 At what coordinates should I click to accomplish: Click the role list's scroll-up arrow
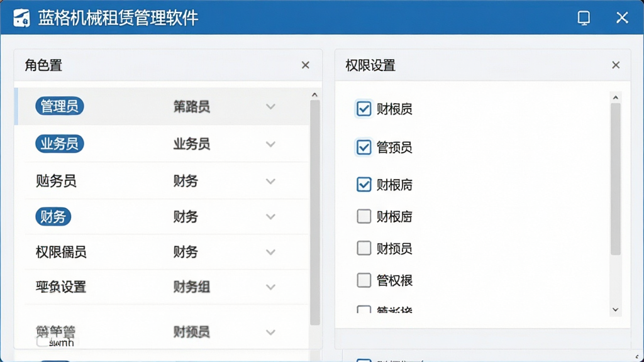pyautogui.click(x=314, y=95)
